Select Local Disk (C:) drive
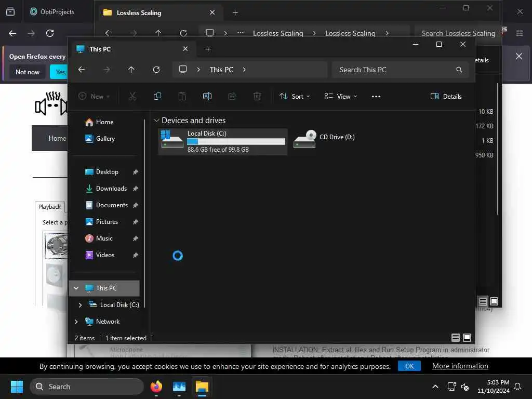 tap(223, 141)
